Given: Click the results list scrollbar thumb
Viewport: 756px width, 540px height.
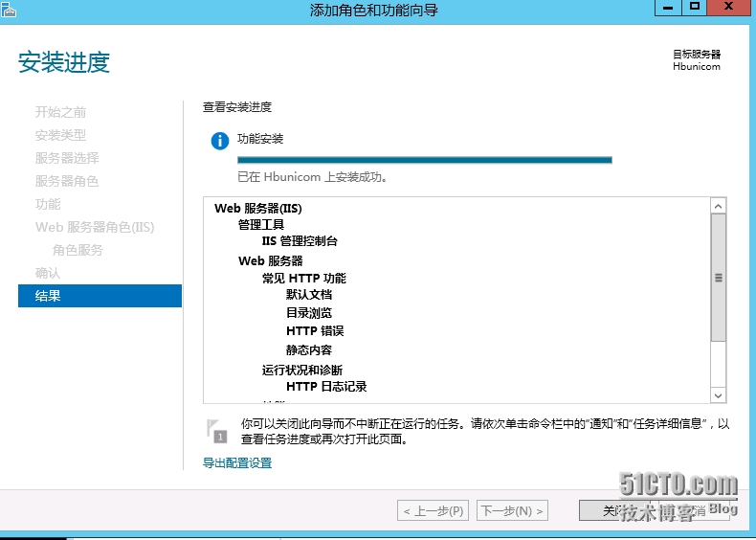Looking at the screenshot, I should (718, 278).
